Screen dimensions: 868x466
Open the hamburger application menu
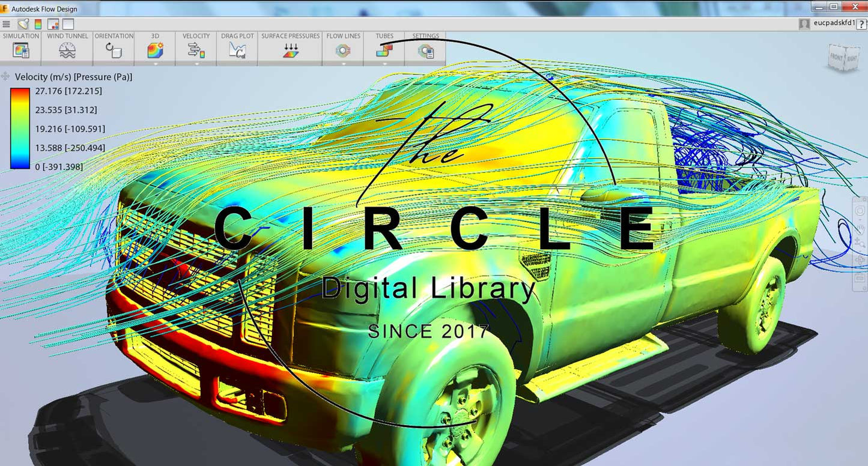pos(7,24)
